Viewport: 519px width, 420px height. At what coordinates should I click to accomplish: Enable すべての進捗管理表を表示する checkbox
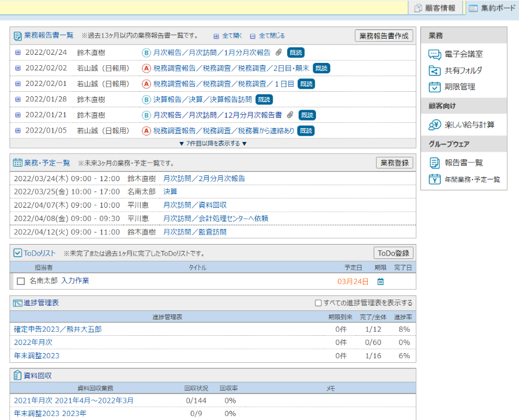coord(318,303)
